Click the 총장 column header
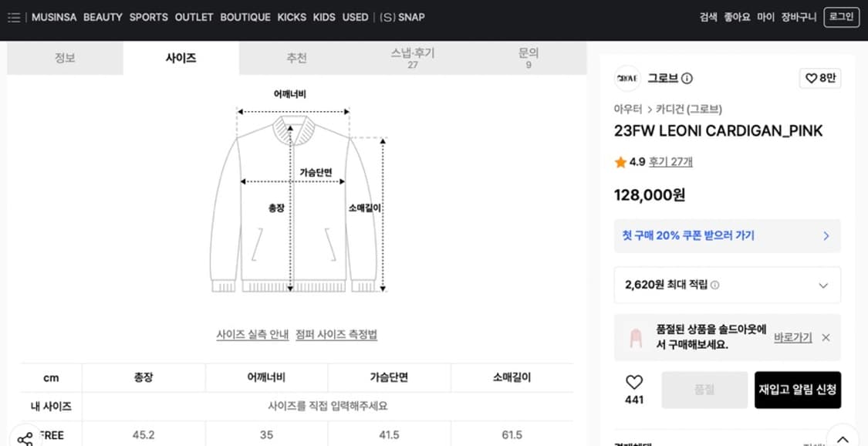 click(x=144, y=378)
